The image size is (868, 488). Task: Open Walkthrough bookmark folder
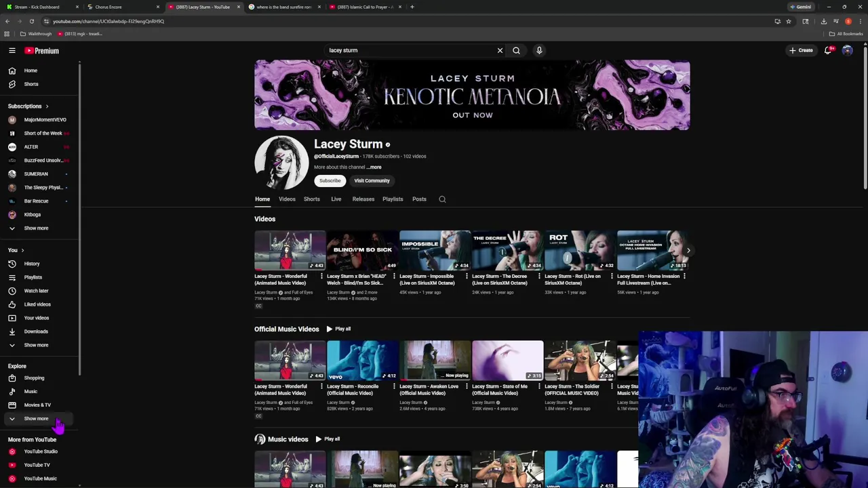click(36, 34)
